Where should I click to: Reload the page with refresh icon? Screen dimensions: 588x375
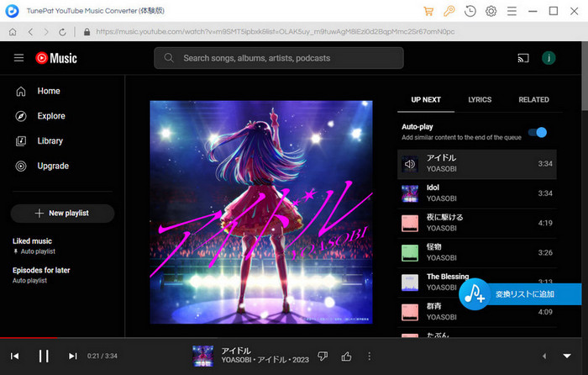tap(62, 32)
